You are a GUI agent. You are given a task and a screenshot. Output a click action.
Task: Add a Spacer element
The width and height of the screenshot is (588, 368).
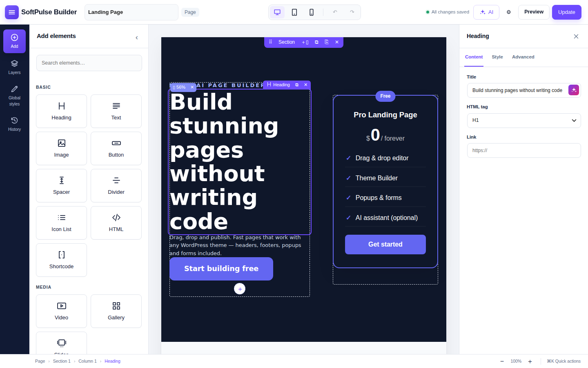[x=61, y=186]
